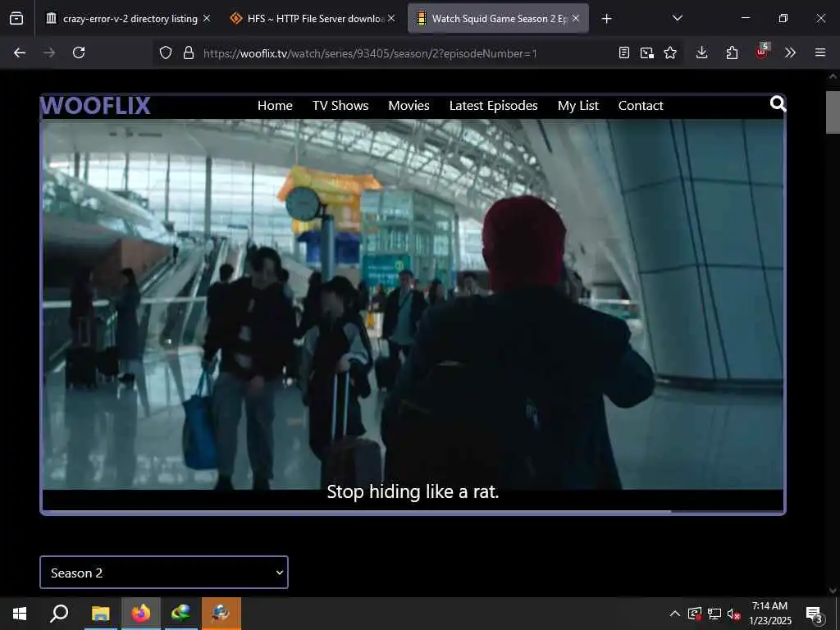Open the Windows Start menu

point(20,614)
